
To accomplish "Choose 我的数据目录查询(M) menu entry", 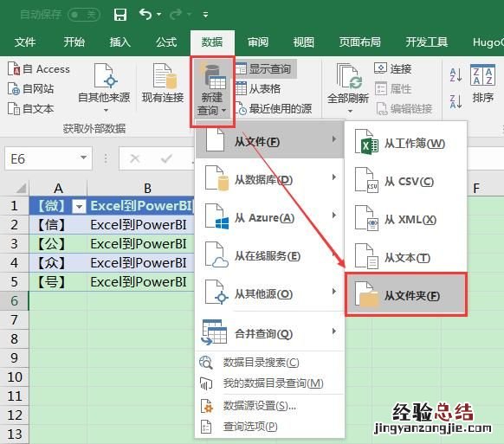I will pyautogui.click(x=269, y=383).
